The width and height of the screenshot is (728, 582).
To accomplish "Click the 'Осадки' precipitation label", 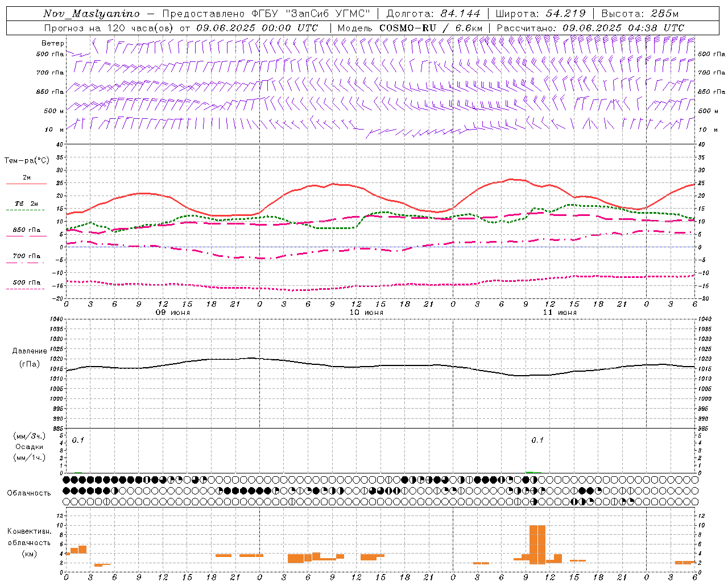I will point(30,447).
